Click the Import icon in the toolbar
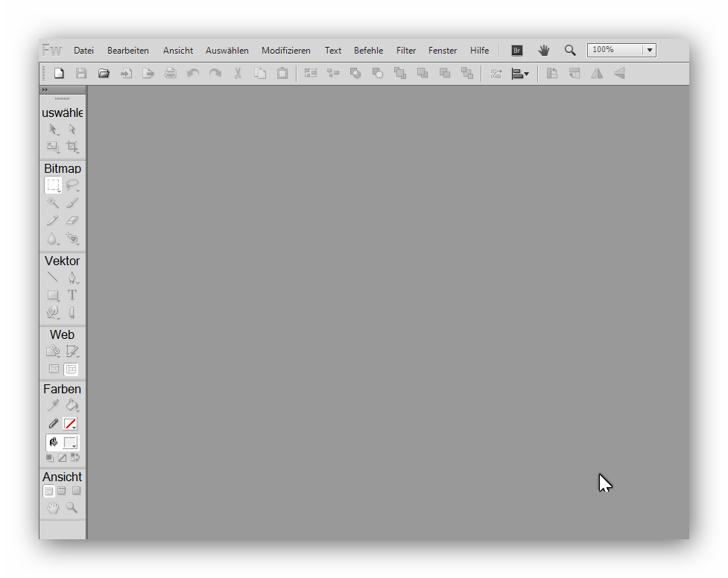Screen dimensions: 728x578 pyautogui.click(x=126, y=73)
